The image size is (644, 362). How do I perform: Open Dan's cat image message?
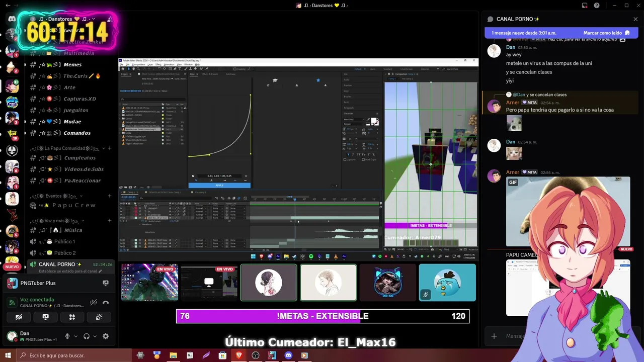click(x=514, y=153)
